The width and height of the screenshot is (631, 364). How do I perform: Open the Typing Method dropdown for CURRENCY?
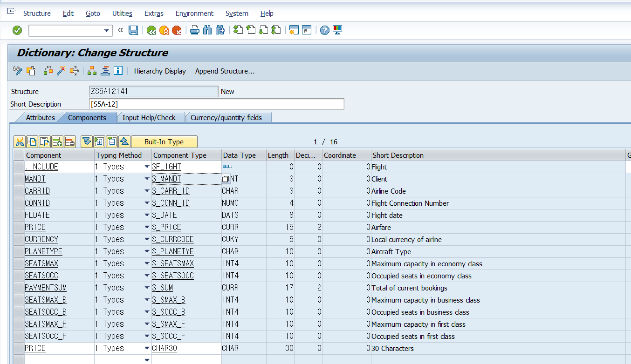(x=147, y=239)
